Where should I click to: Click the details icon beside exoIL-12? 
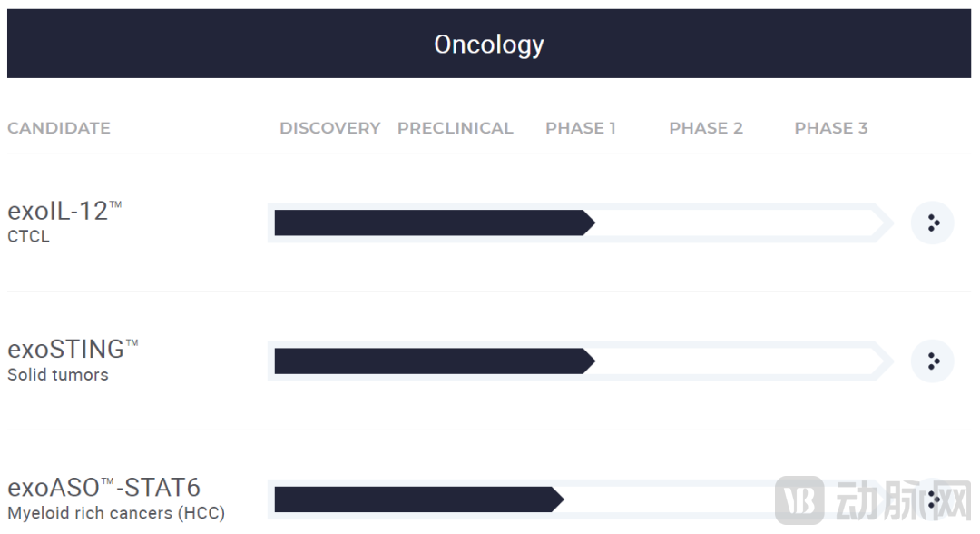[932, 223]
